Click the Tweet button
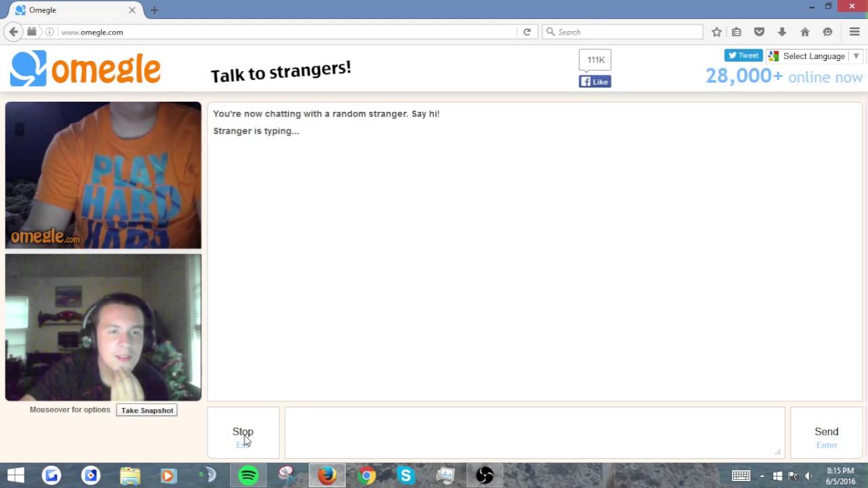 (x=743, y=56)
